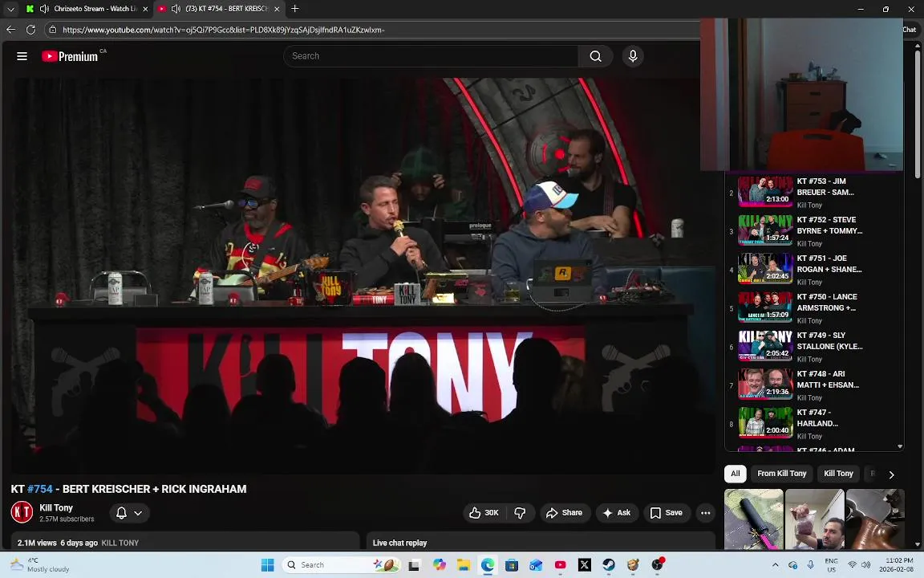Screen dimensions: 924x578
Task: Share the KT #754 video
Action: coord(565,512)
